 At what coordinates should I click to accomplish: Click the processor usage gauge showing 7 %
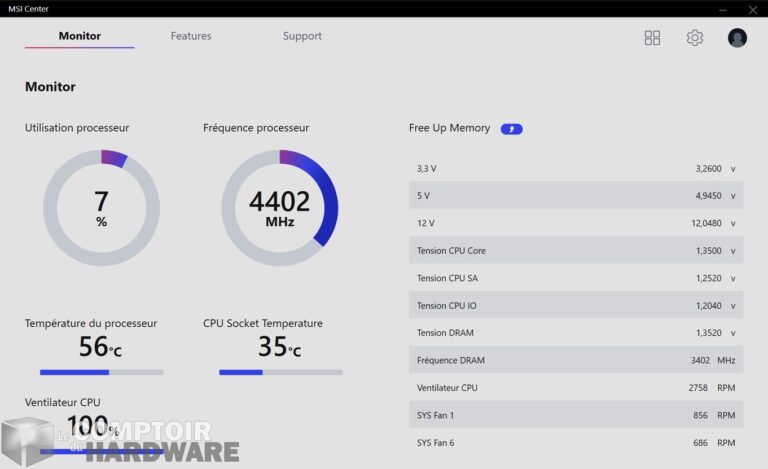tap(101, 208)
